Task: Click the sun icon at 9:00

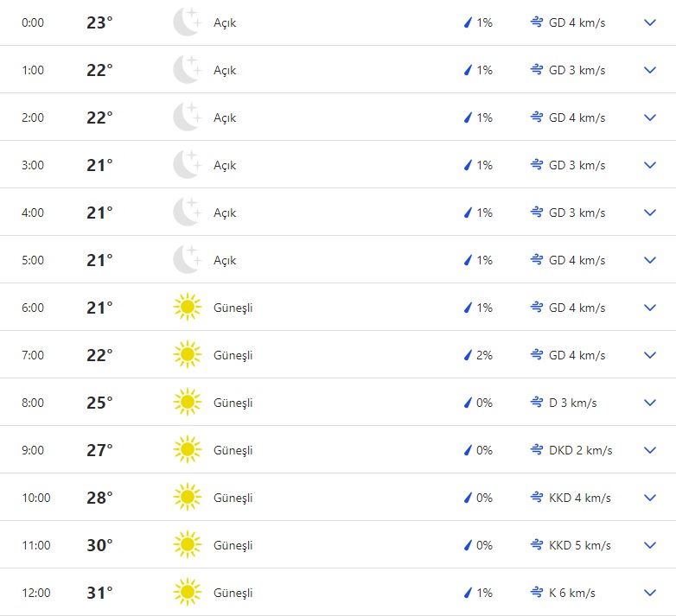Action: click(x=187, y=450)
